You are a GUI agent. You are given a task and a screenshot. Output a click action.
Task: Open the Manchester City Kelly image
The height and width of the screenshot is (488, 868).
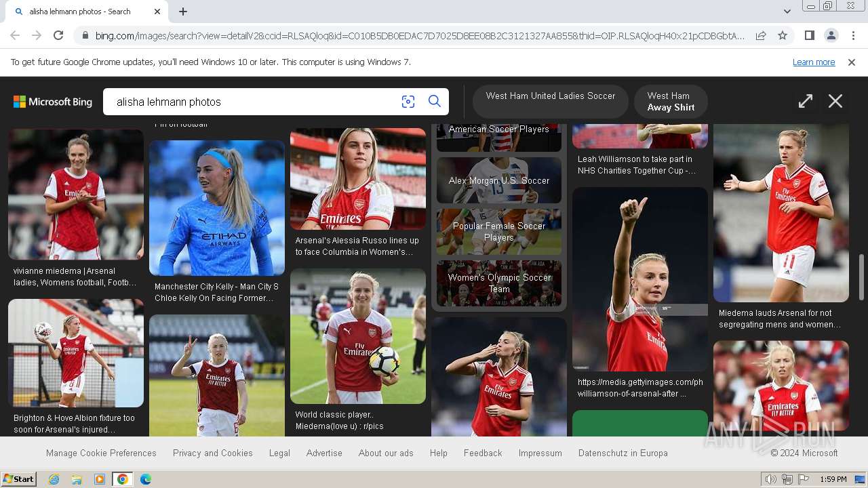pyautogui.click(x=217, y=208)
